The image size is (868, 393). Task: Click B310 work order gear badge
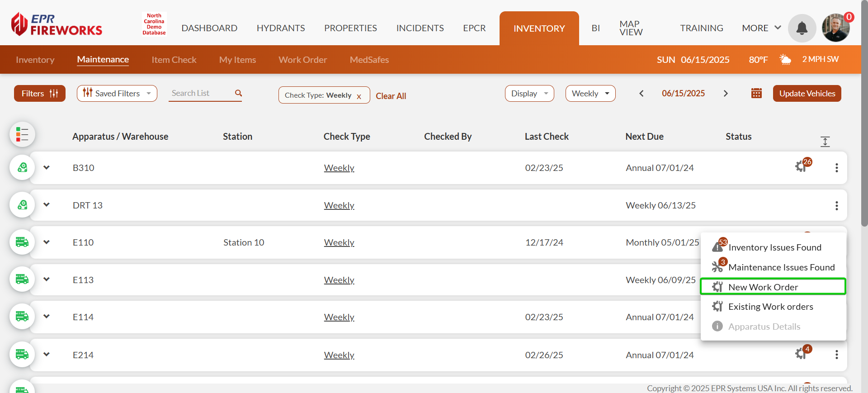pos(802,166)
